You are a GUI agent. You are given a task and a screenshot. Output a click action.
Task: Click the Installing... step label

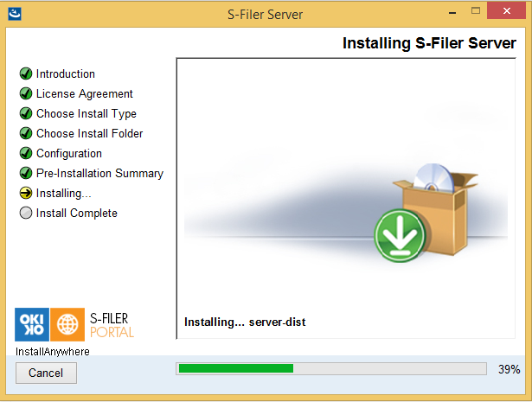coord(63,193)
